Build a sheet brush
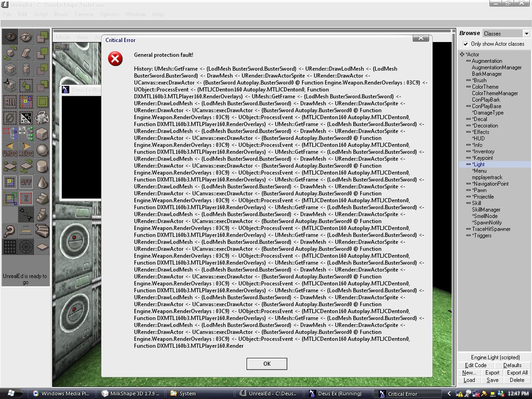Image resolution: width=532 pixels, height=399 pixels. tap(42, 247)
